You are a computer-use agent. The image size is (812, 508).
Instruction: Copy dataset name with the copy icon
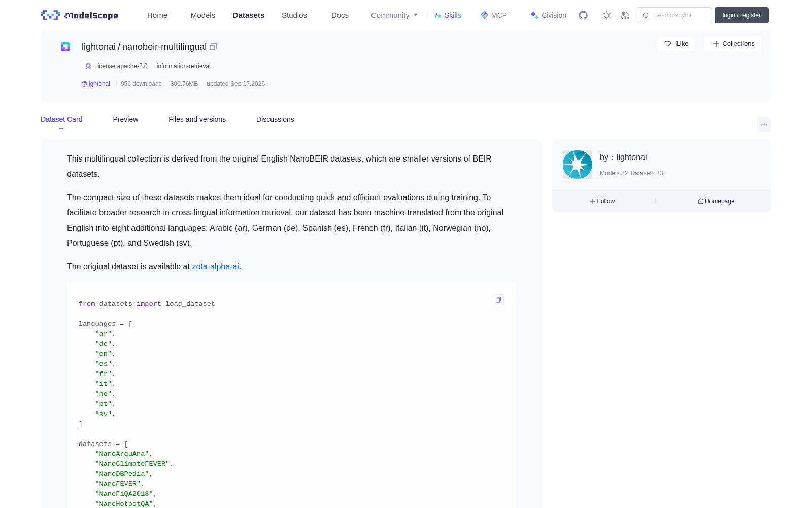213,47
